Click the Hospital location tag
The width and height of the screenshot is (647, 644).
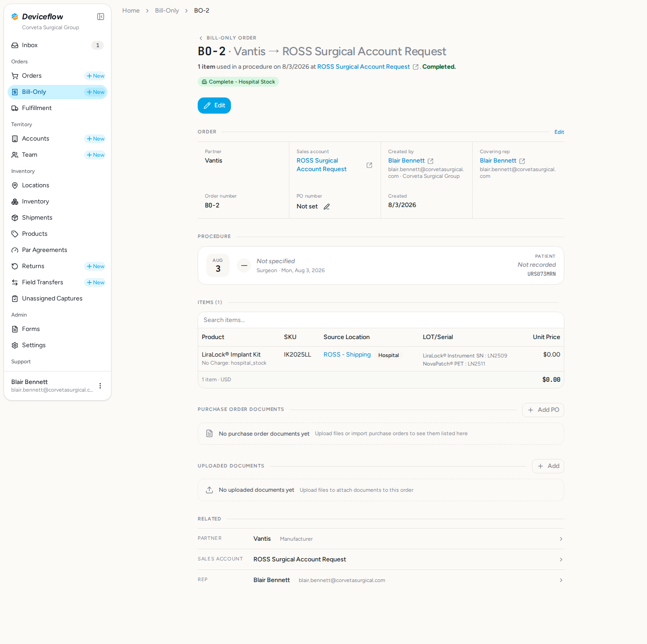coord(389,355)
